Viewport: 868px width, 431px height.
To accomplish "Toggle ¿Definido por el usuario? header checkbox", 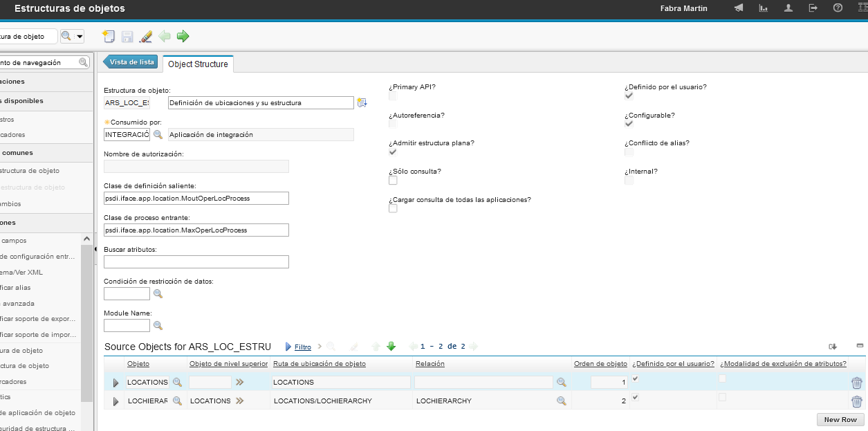I will (629, 95).
